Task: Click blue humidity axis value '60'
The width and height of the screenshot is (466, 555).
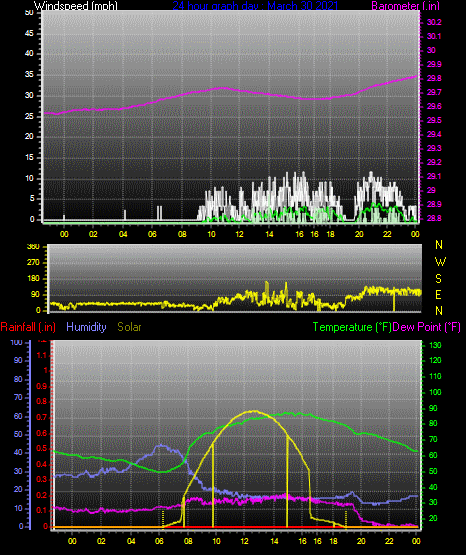Action: coord(18,416)
